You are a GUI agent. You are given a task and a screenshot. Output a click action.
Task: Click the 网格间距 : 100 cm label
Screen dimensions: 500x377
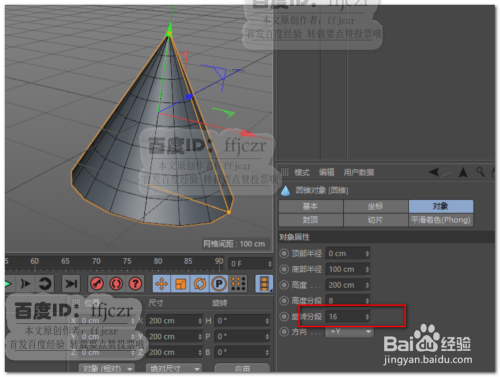pos(234,244)
